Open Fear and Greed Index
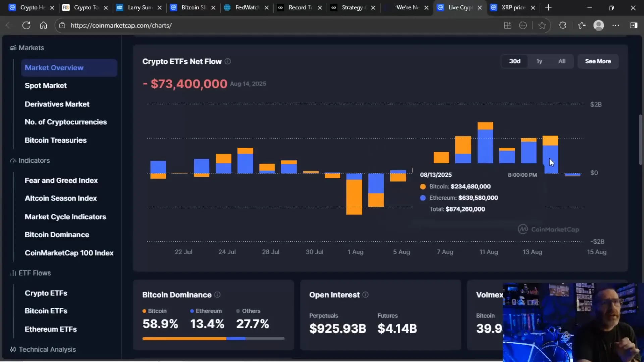The image size is (644, 362). pyautogui.click(x=61, y=180)
